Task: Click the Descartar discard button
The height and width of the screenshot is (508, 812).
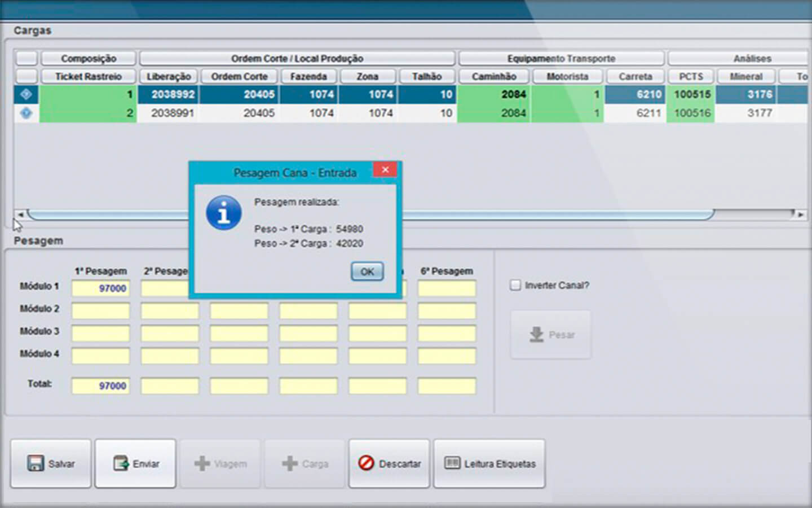Action: tap(389, 464)
